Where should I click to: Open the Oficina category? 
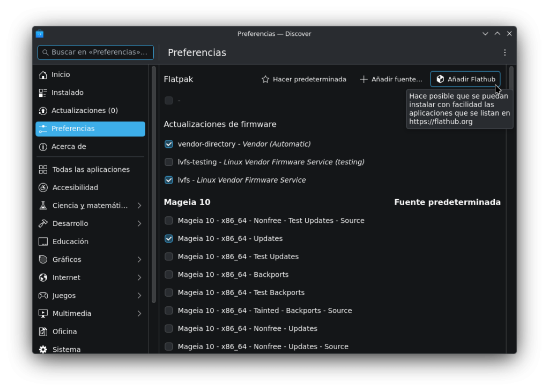[x=90, y=331]
